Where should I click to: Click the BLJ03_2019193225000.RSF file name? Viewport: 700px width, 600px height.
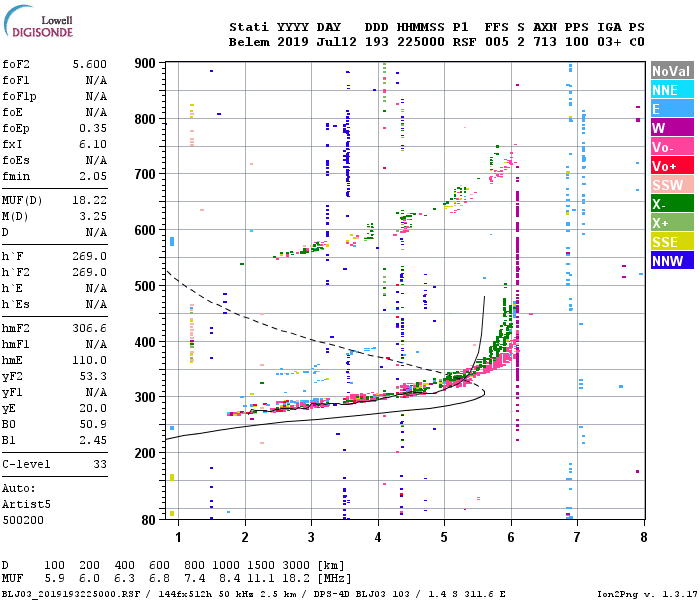71,594
